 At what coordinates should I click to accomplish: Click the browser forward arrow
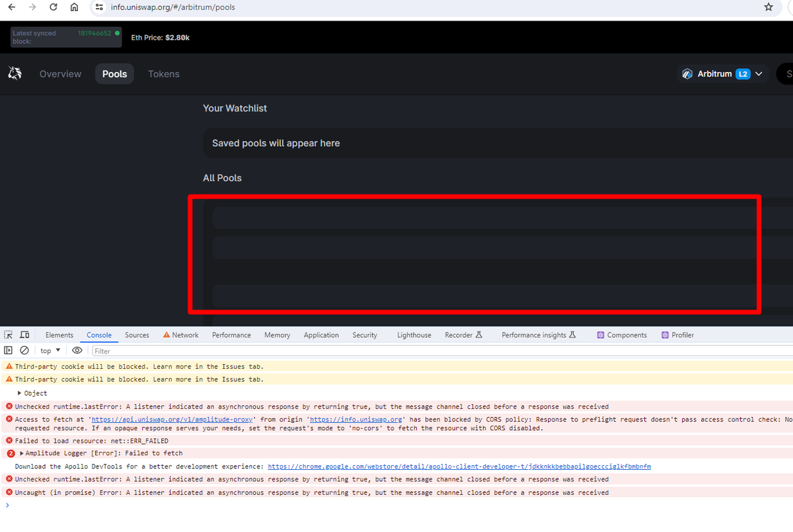(x=32, y=7)
